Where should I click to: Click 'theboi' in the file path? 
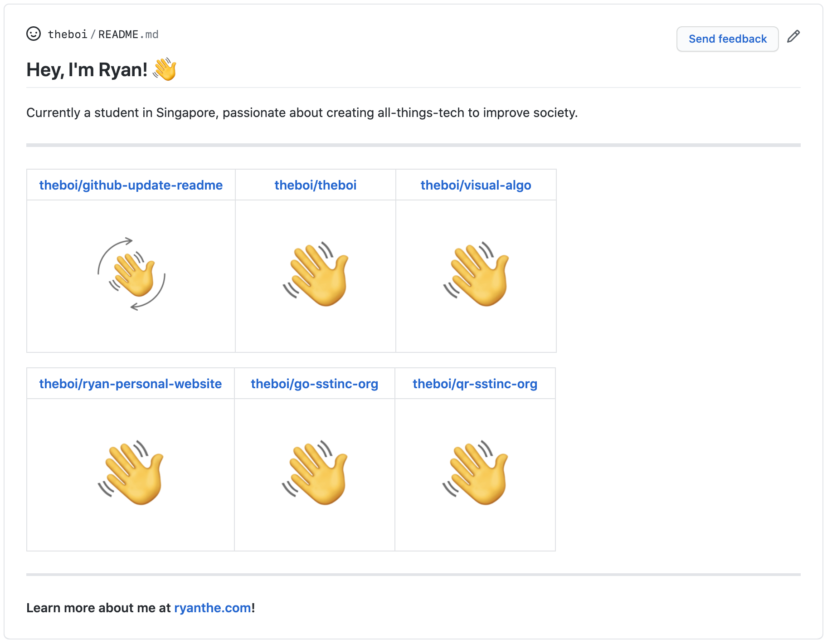click(68, 34)
